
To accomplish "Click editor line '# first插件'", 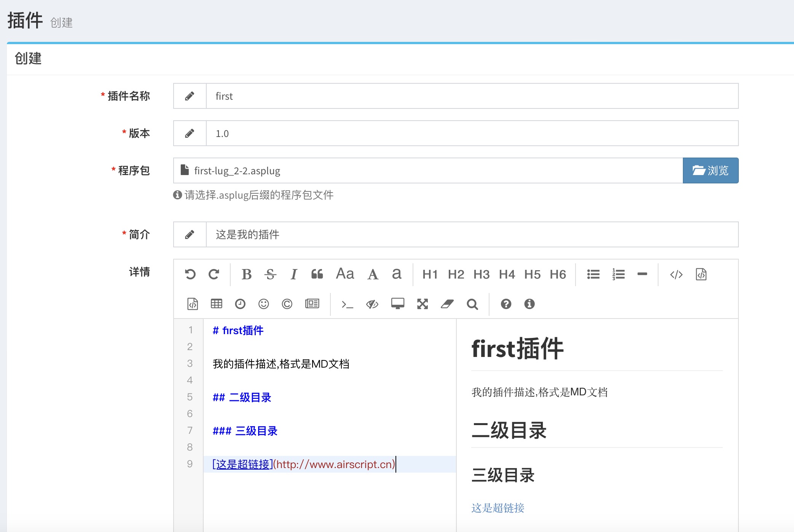I will [x=238, y=330].
